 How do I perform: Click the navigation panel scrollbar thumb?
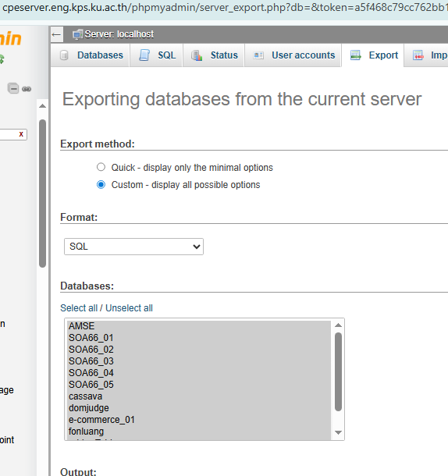tap(42, 194)
